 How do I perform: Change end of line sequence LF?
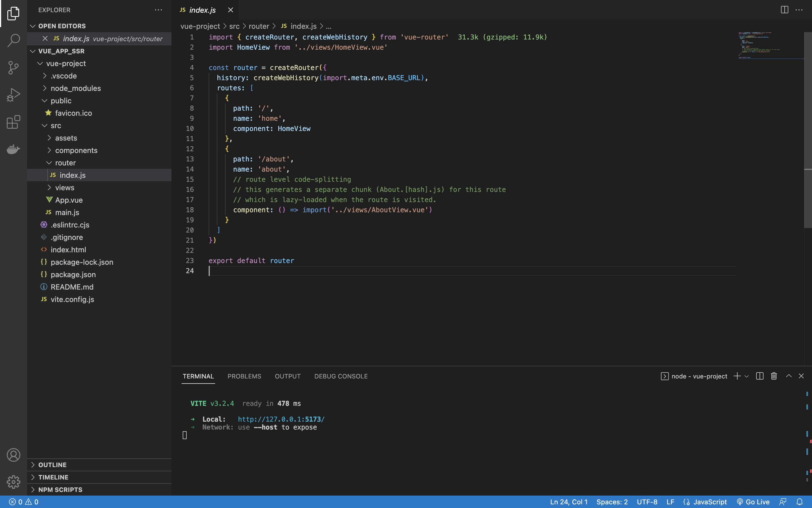click(x=670, y=502)
